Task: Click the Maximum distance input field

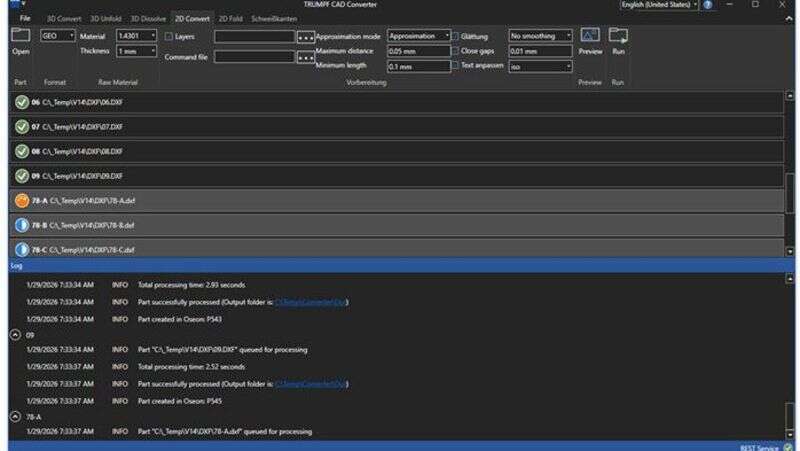Action: click(416, 51)
